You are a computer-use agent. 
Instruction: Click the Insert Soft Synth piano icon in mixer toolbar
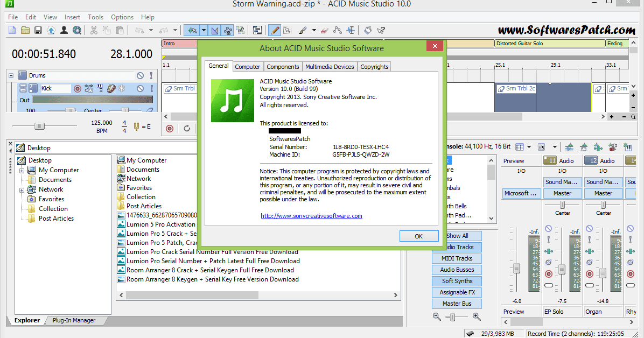(x=627, y=146)
